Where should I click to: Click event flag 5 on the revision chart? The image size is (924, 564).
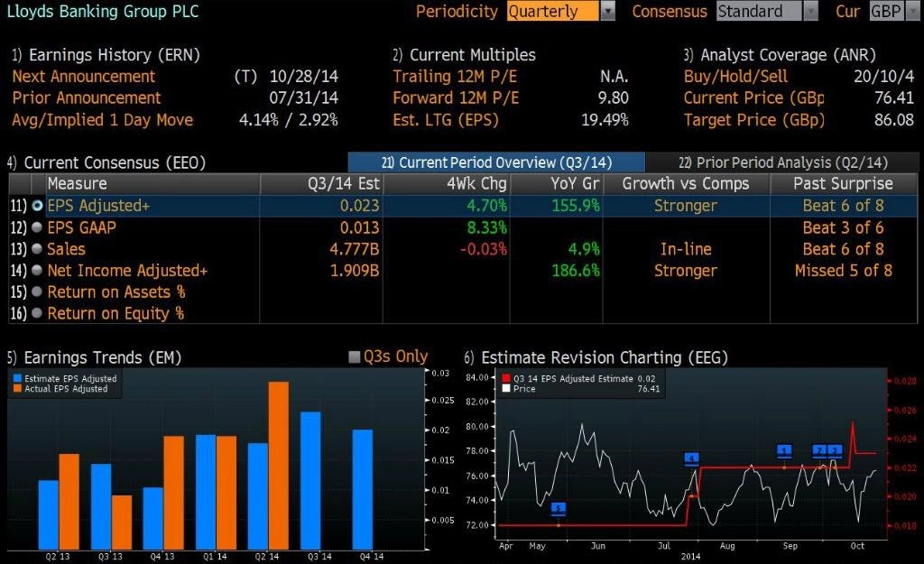tap(559, 508)
